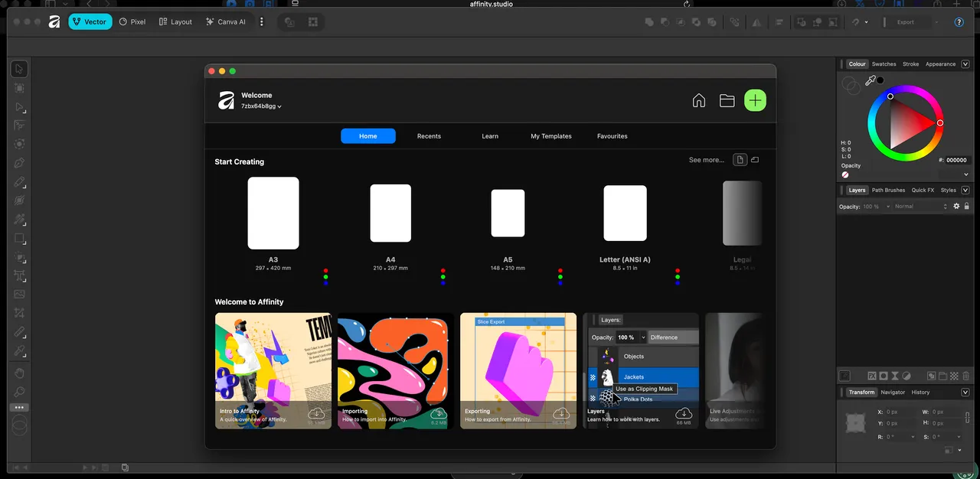Click the help question mark icon

pos(959,22)
